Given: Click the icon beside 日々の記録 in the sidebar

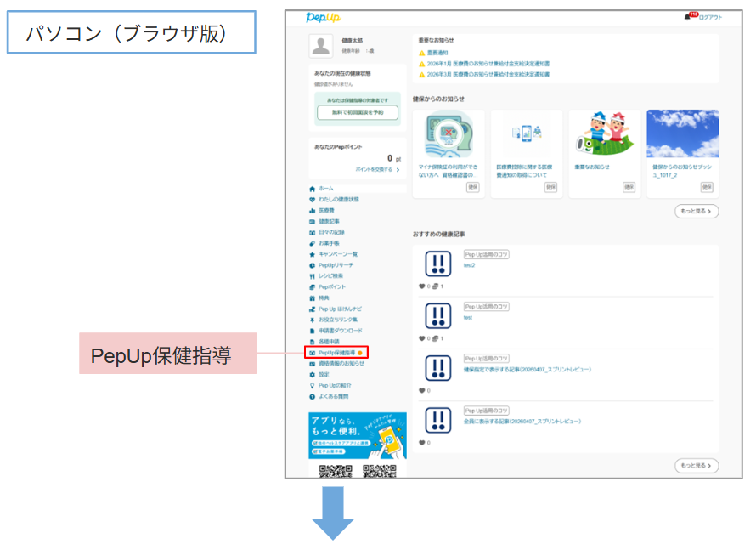Looking at the screenshot, I should pyautogui.click(x=312, y=232).
